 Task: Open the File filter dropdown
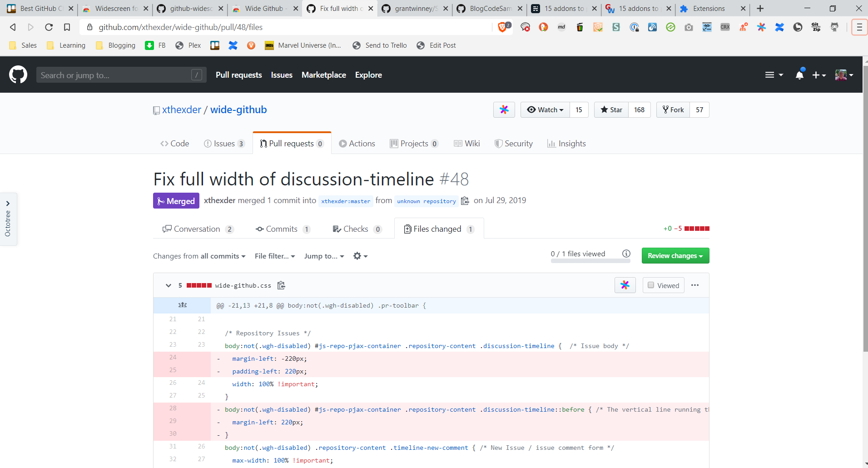click(x=275, y=256)
